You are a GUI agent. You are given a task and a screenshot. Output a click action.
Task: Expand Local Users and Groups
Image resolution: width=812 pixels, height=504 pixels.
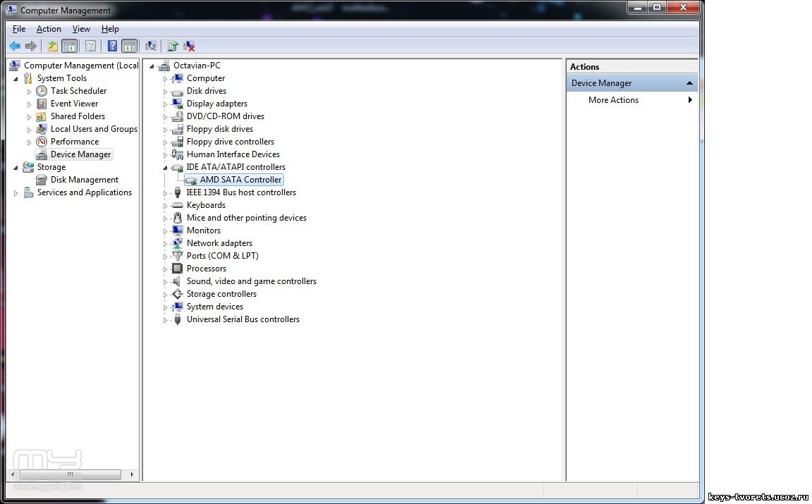coord(29,130)
